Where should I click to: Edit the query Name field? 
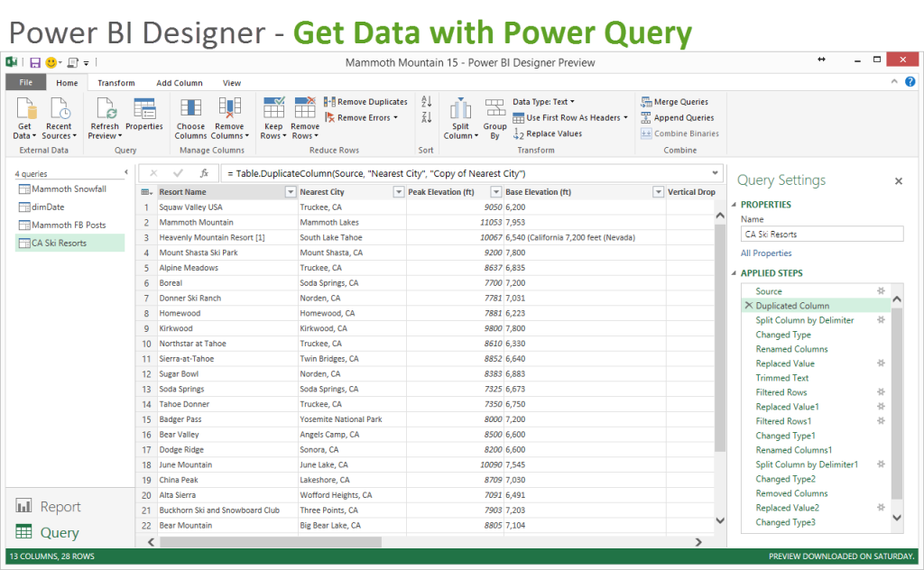[x=821, y=234]
